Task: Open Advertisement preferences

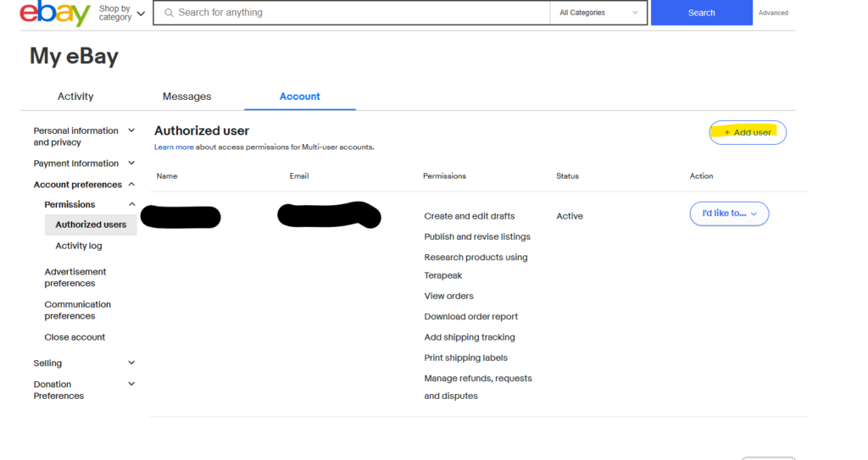Action: point(75,277)
